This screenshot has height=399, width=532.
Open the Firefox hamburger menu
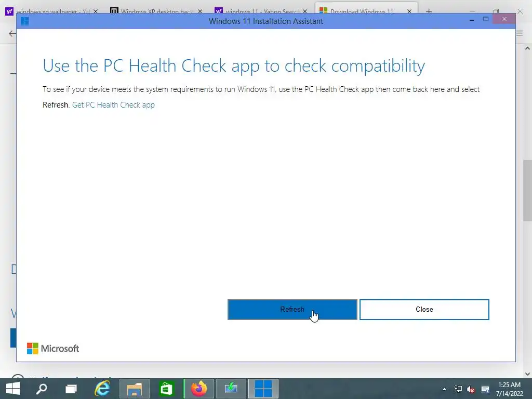coord(520,33)
